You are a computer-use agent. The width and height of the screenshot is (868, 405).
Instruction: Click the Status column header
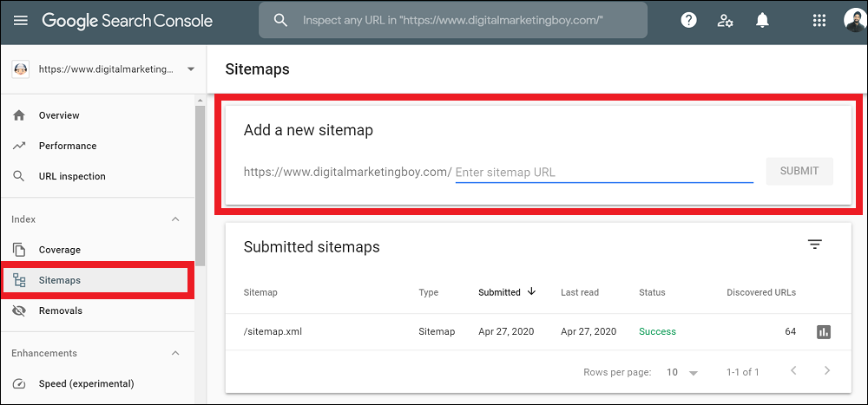pos(652,292)
